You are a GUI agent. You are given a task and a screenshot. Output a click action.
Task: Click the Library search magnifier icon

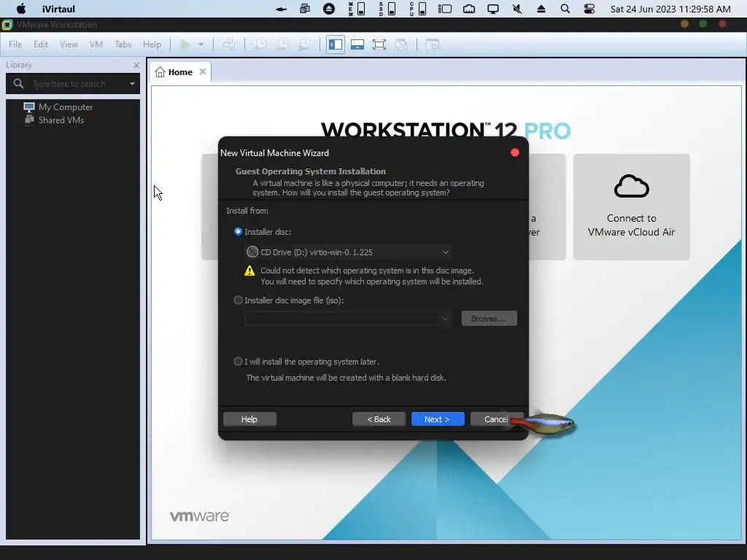point(18,84)
